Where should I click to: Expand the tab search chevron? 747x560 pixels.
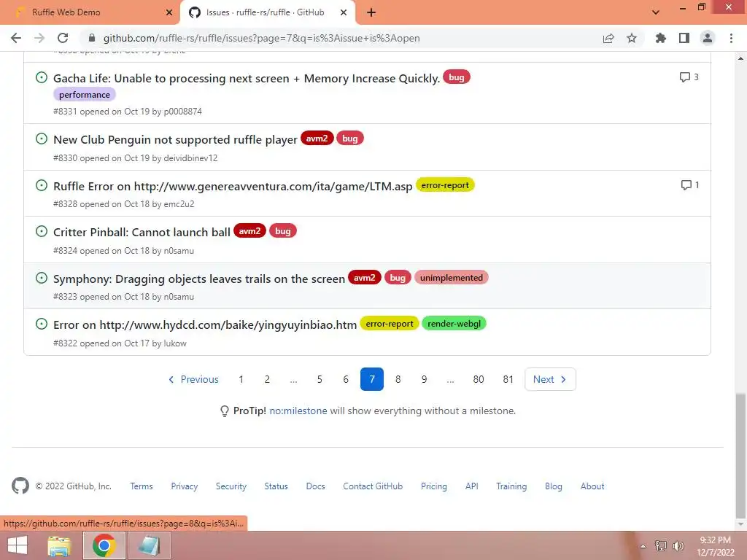point(656,12)
